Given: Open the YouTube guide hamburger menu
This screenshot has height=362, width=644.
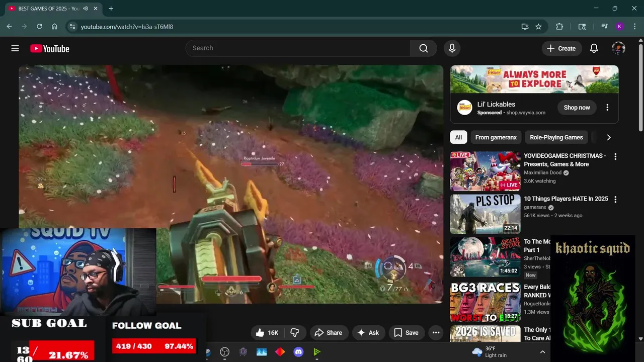Looking at the screenshot, I should [15, 48].
